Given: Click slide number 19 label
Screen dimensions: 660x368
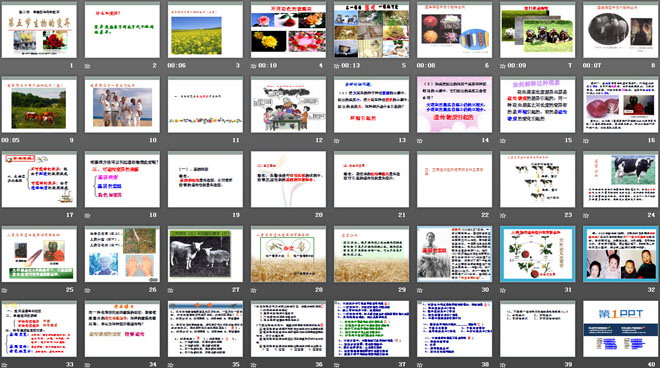Looking at the screenshot, I should [236, 215].
